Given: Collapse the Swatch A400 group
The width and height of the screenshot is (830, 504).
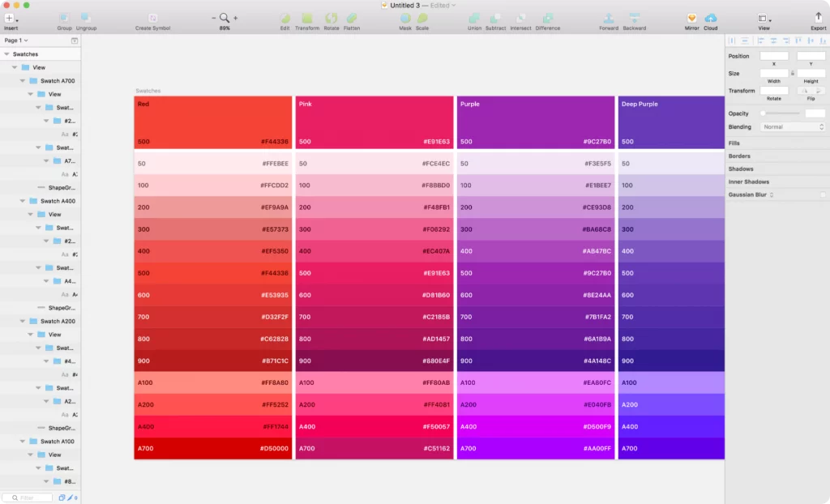Looking at the screenshot, I should [22, 201].
